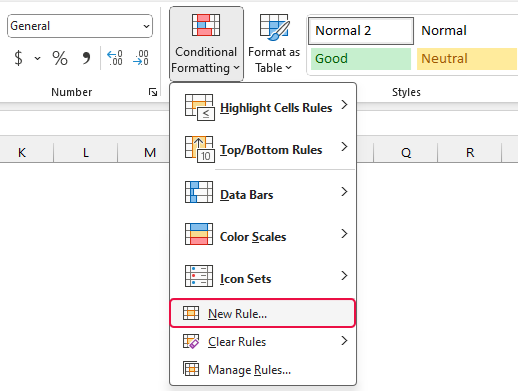Click the Clear Rules eraser icon
Screen dimensions: 518x391
[x=191, y=341]
